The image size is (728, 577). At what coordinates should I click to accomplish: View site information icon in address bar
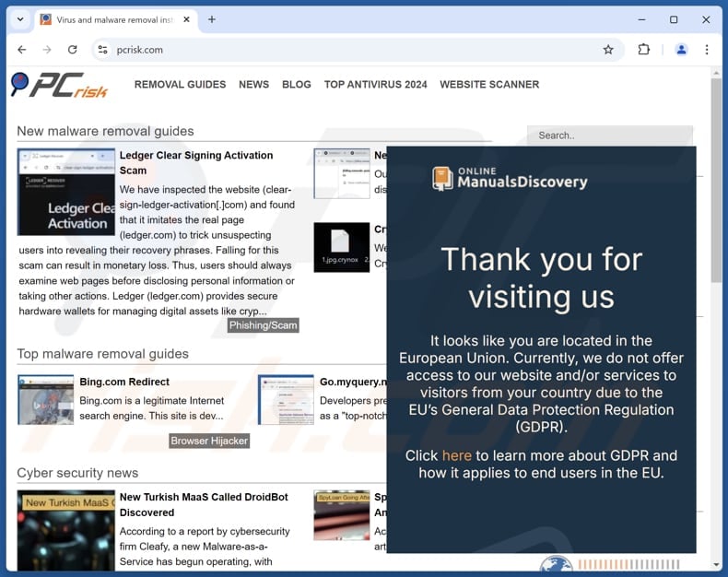(102, 50)
